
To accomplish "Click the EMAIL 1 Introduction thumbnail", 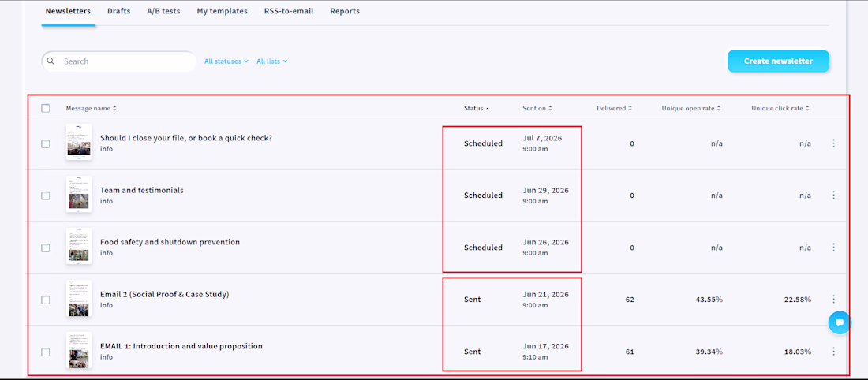I will [x=79, y=350].
